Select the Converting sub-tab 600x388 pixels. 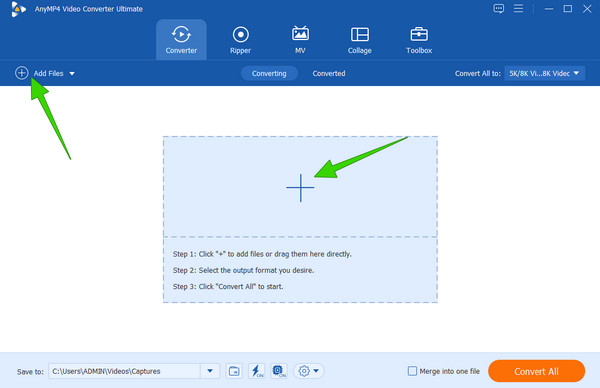269,73
